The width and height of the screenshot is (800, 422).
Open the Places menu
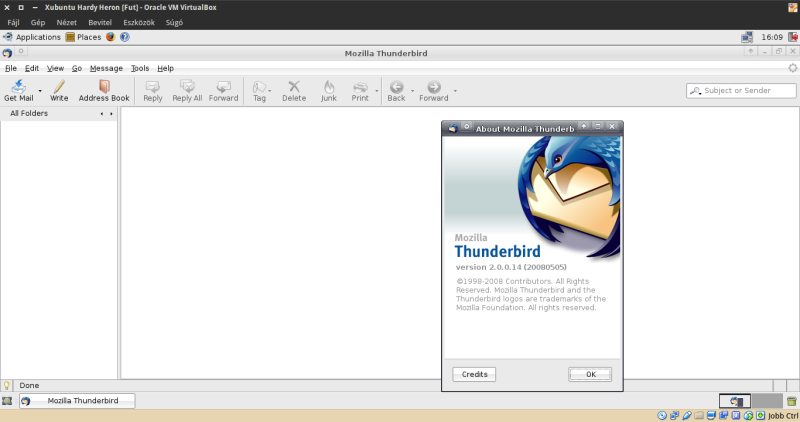84,37
